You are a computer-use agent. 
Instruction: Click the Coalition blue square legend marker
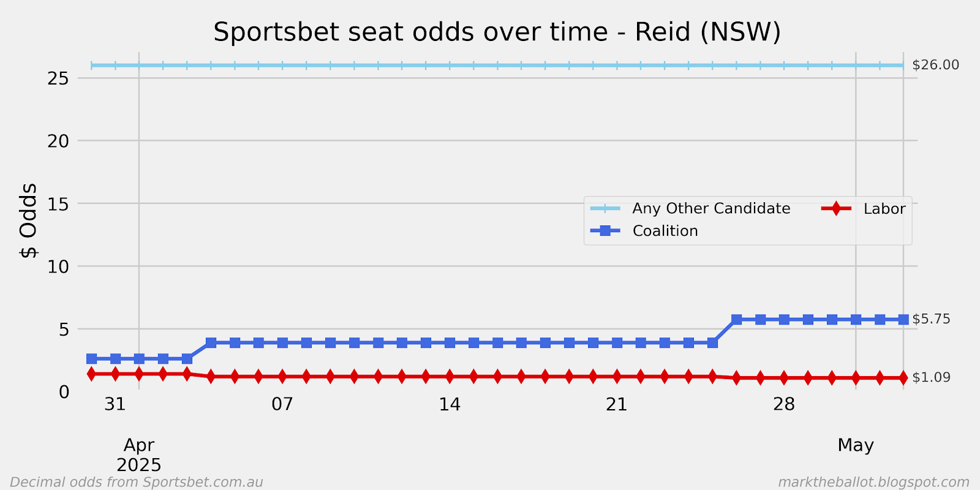pos(605,231)
